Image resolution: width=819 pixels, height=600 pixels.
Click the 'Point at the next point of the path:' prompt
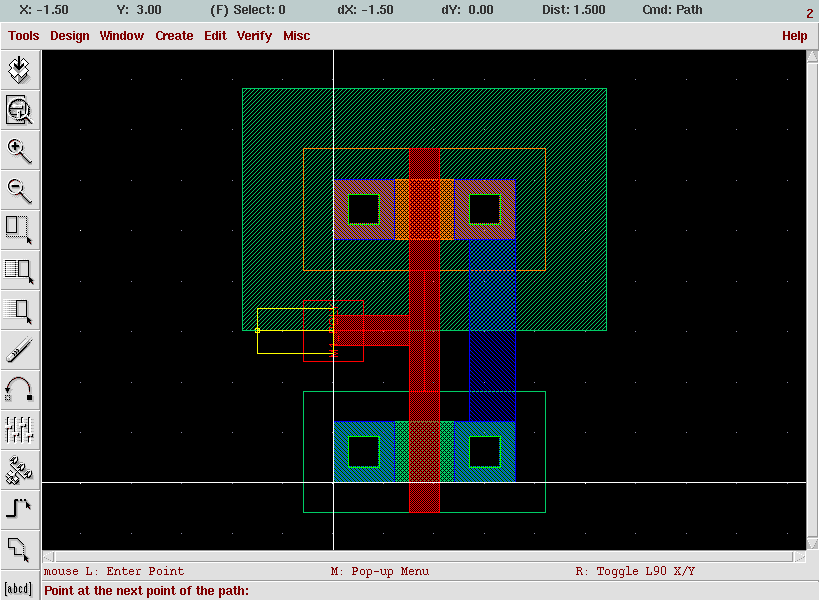[x=146, y=591]
